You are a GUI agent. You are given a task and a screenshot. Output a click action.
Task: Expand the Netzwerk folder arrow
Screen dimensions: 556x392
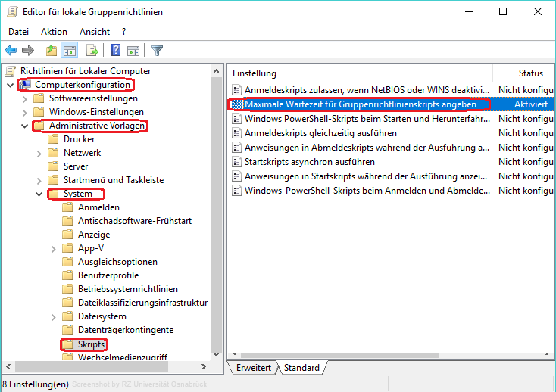click(x=39, y=153)
